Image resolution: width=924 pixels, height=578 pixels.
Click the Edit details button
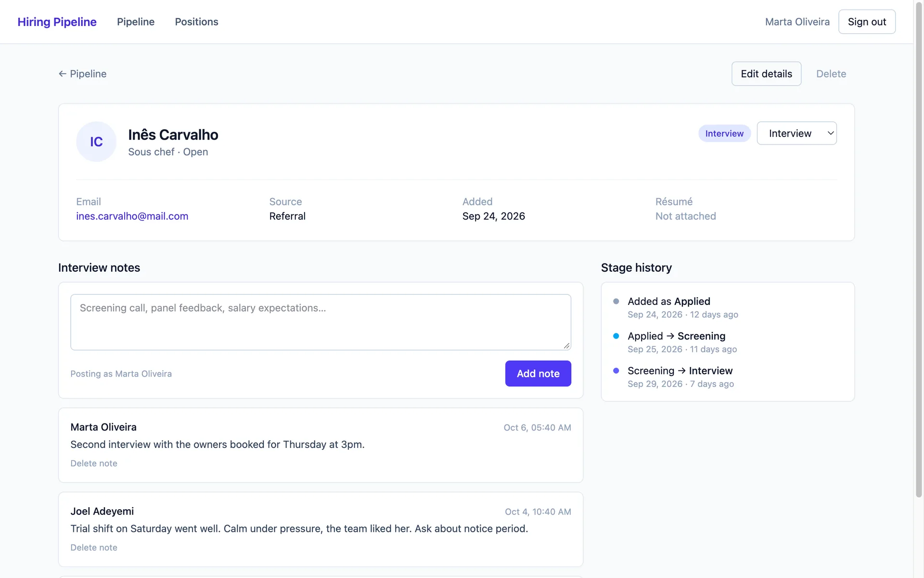click(x=766, y=74)
